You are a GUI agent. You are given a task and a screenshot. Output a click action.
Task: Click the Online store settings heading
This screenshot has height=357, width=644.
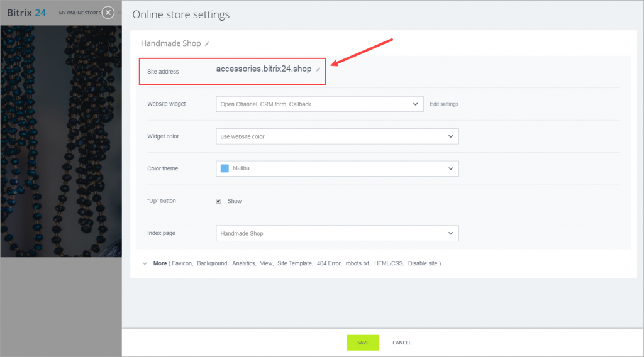coord(180,15)
